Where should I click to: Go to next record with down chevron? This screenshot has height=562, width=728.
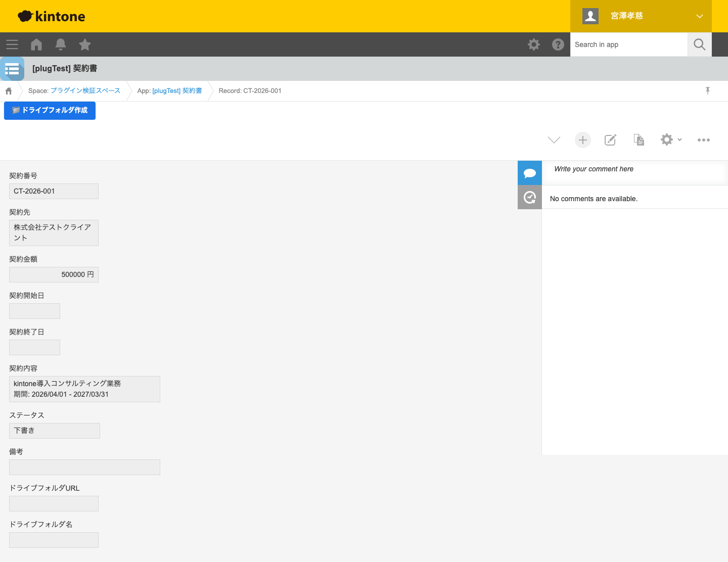pyautogui.click(x=554, y=140)
